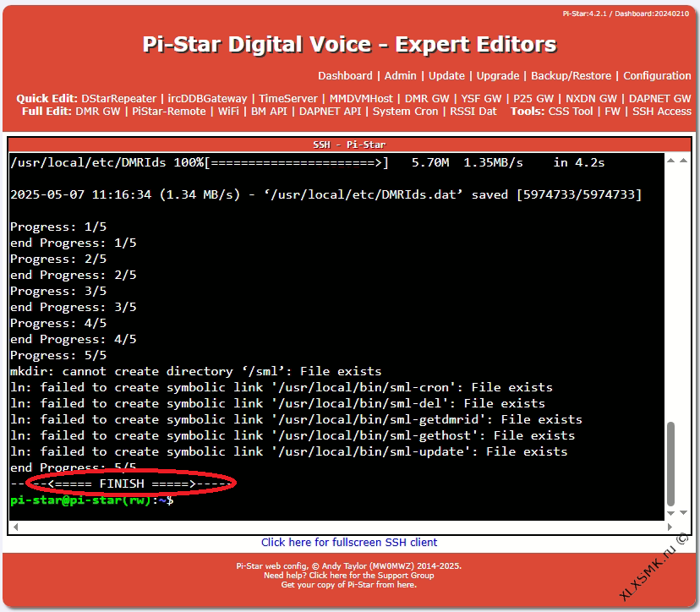The image size is (700, 612).
Task: Open RSSI Dat editor
Action: pos(473,111)
